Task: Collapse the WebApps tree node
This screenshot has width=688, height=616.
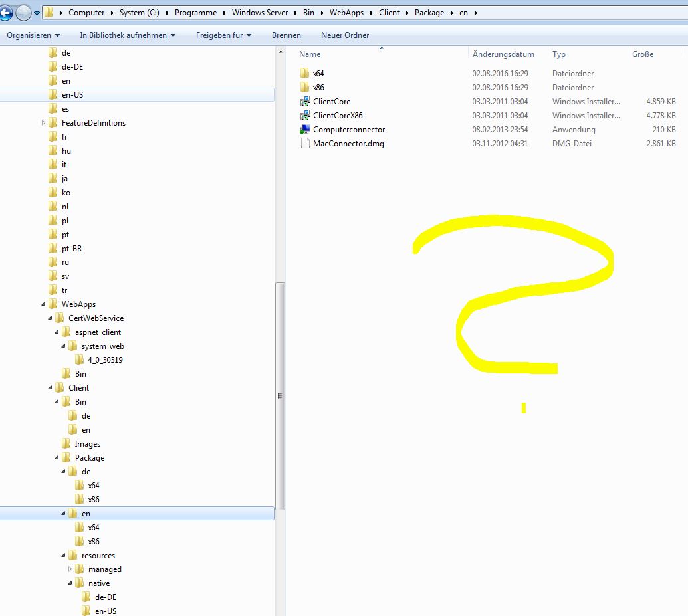Action: (44, 304)
